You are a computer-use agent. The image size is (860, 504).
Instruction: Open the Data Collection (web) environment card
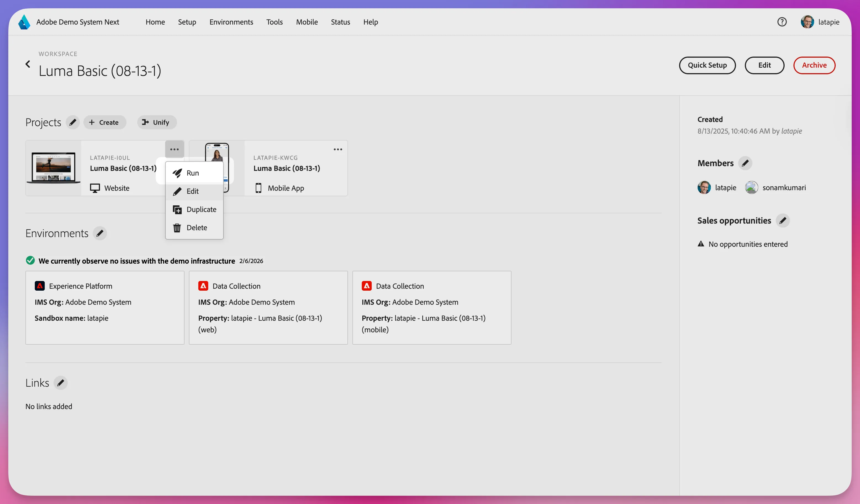268,308
